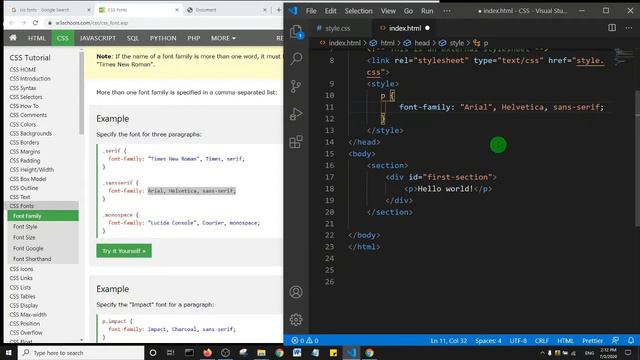Screen dimensions: 640x360
Task: Change encoding UTF-8 in status bar
Action: tap(518, 340)
